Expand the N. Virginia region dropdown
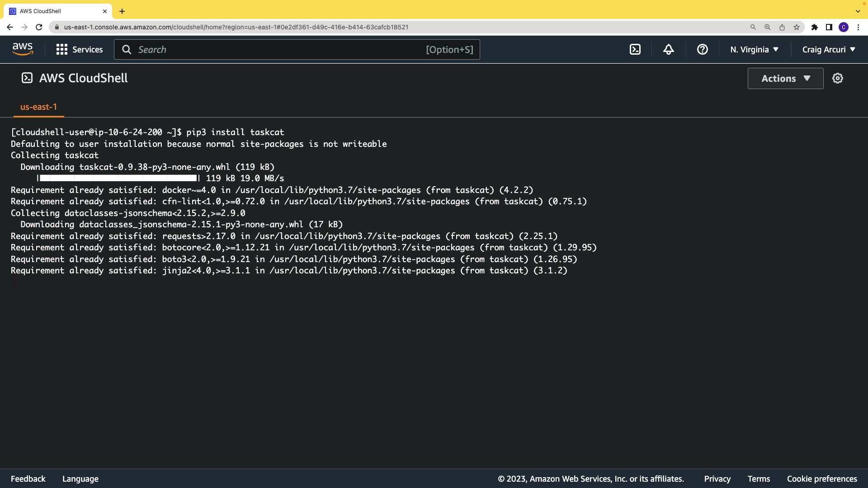Screen dimensions: 868x488 coord(755,50)
